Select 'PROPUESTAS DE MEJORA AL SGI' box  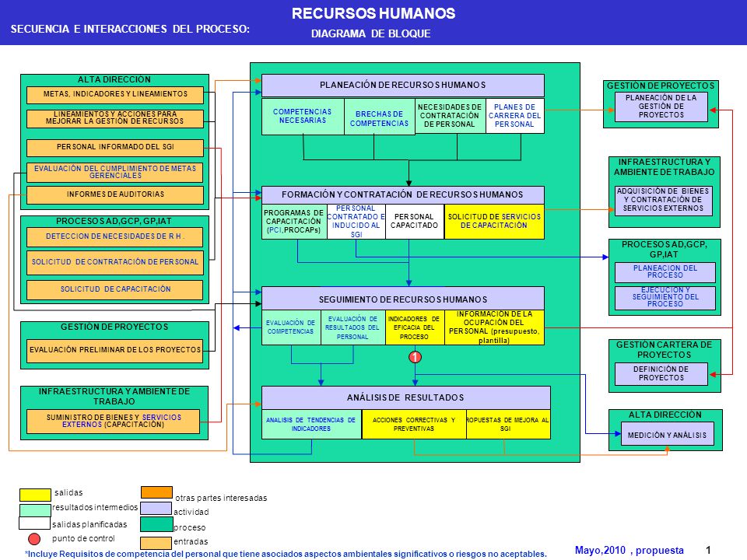tap(508, 425)
